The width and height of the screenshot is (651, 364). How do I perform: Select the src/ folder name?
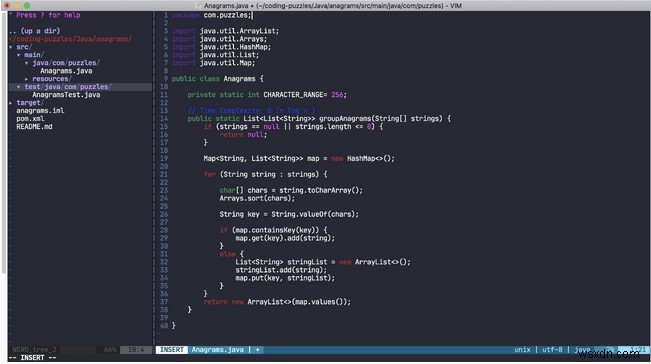[24, 47]
